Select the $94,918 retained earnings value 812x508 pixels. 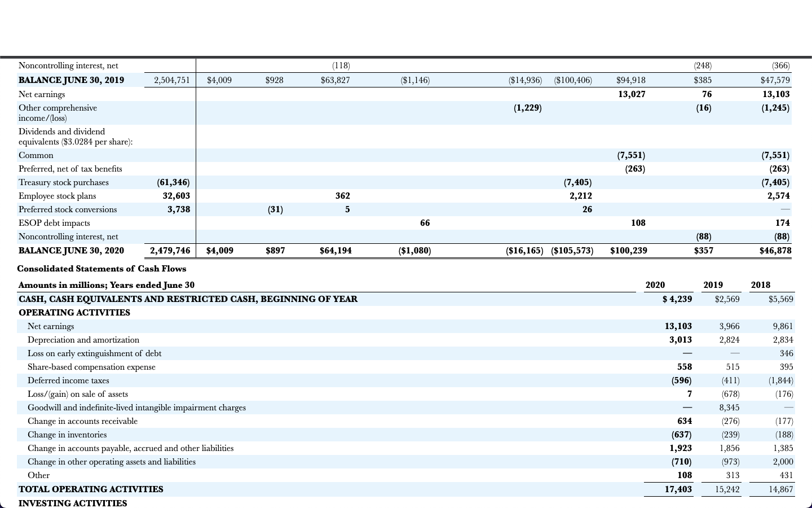click(x=631, y=80)
